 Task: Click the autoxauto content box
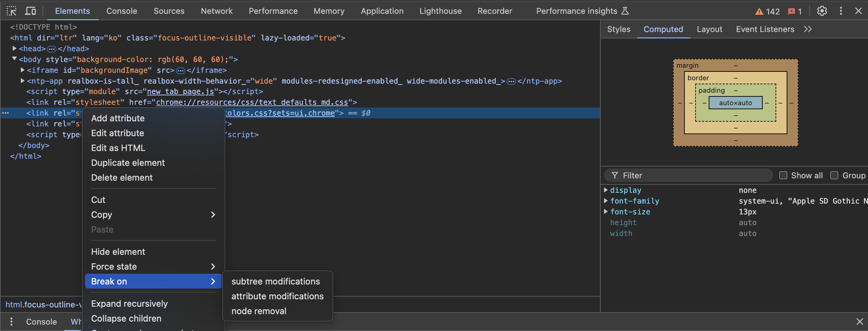pos(735,103)
